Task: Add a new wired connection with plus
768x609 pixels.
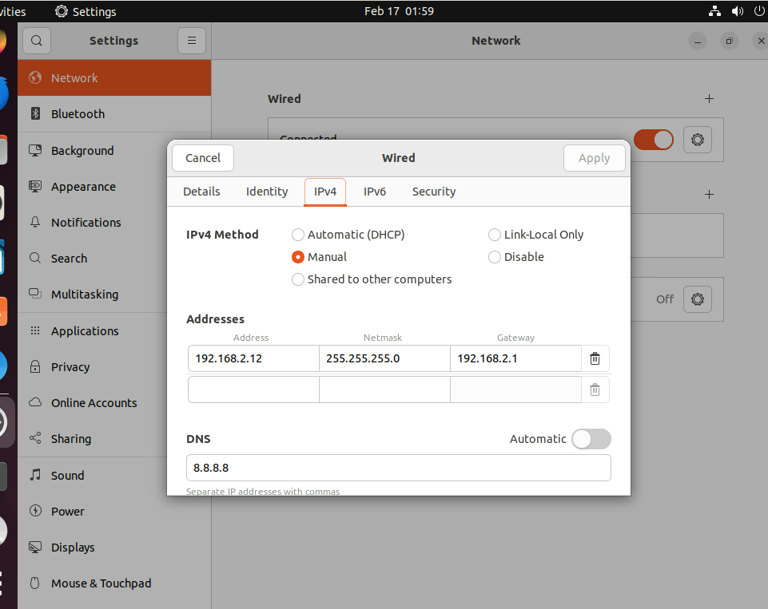Action: tap(709, 99)
